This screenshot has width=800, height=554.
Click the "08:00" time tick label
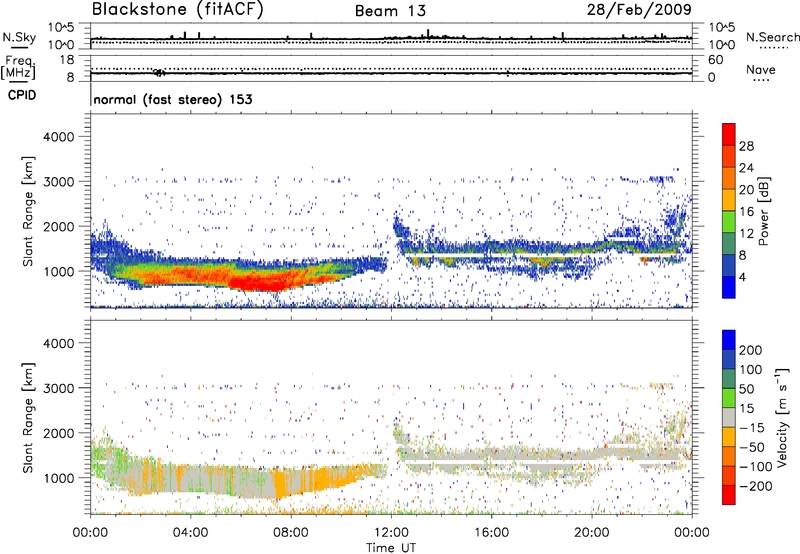coord(290,533)
